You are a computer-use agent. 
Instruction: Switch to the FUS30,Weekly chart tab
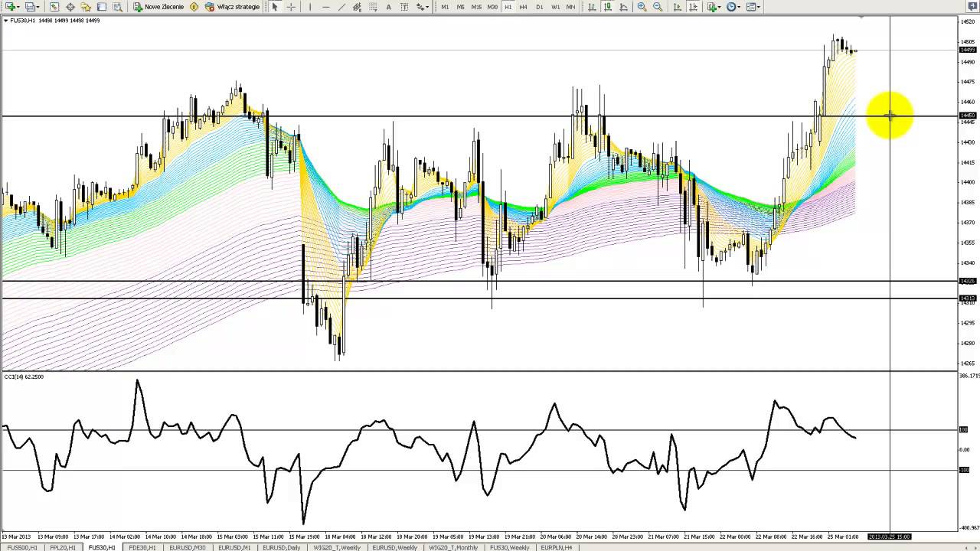pyautogui.click(x=509, y=547)
